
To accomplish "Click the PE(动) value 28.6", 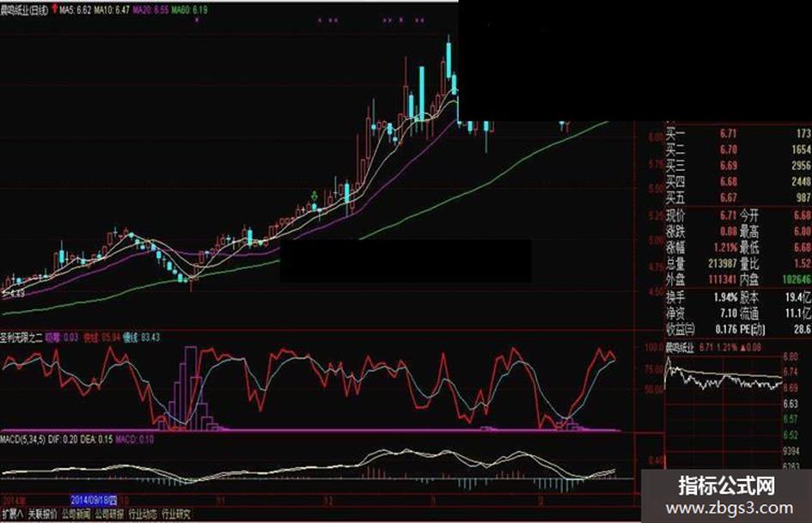I will tap(803, 329).
